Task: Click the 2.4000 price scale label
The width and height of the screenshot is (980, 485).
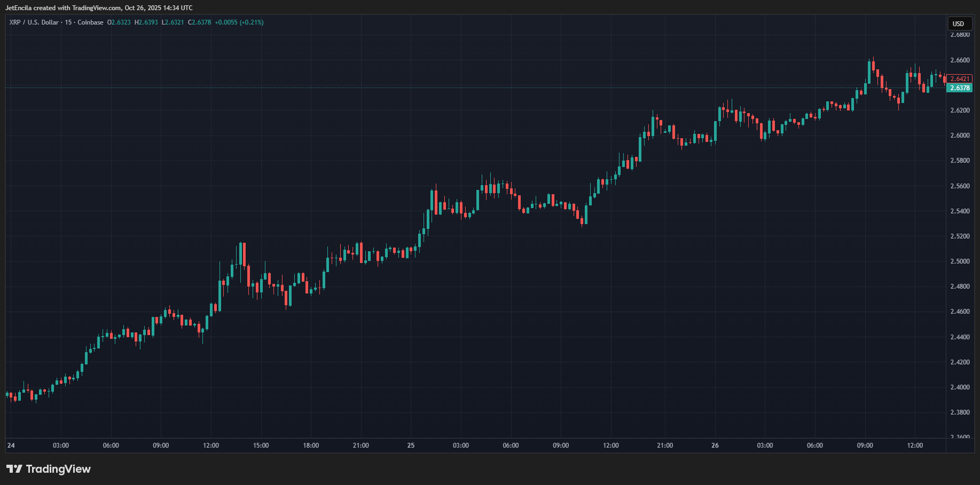Action: pos(960,387)
